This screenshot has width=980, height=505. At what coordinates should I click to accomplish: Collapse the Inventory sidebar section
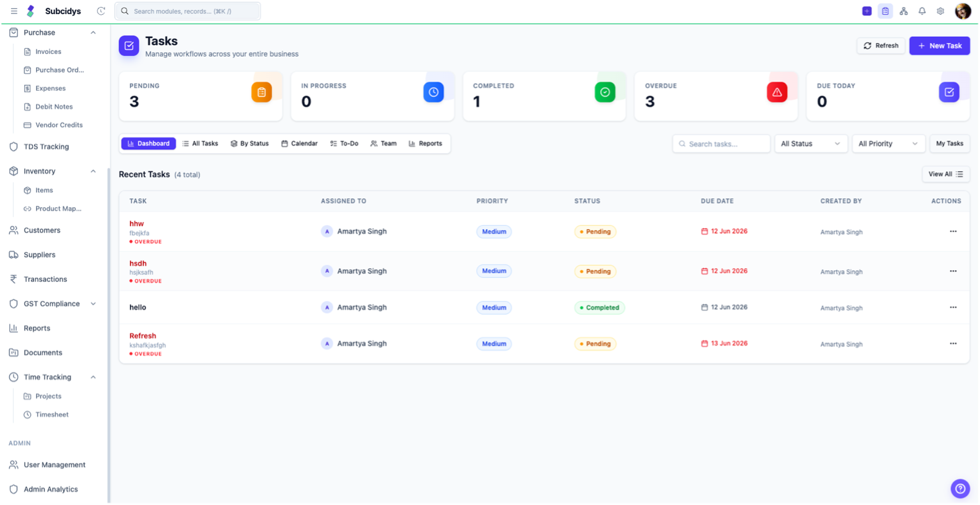coord(93,171)
